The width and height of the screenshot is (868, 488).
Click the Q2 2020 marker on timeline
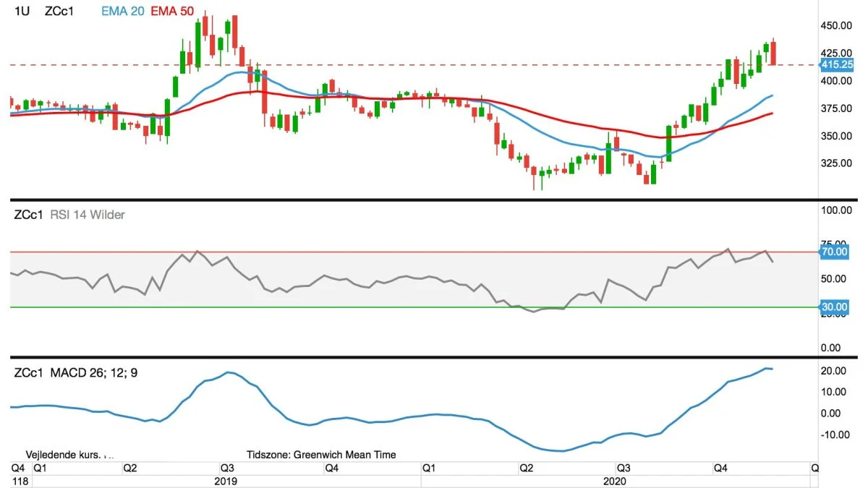click(526, 468)
